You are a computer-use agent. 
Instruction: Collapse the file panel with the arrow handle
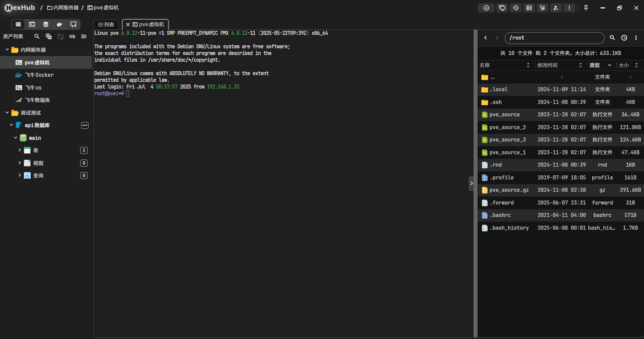point(471,183)
